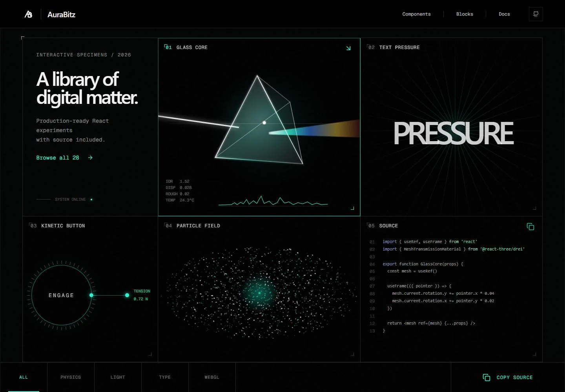Click the '03 KINETIC BUTTON' card title

[58, 226]
